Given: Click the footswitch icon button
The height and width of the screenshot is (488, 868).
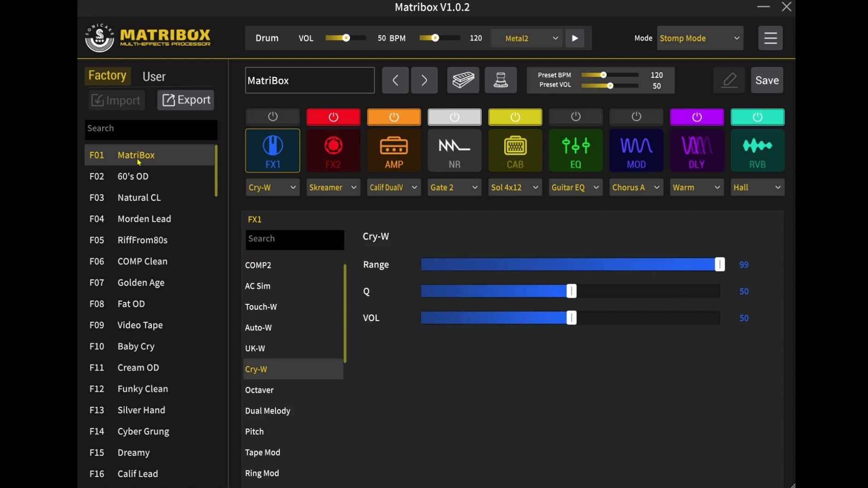Looking at the screenshot, I should pos(501,80).
